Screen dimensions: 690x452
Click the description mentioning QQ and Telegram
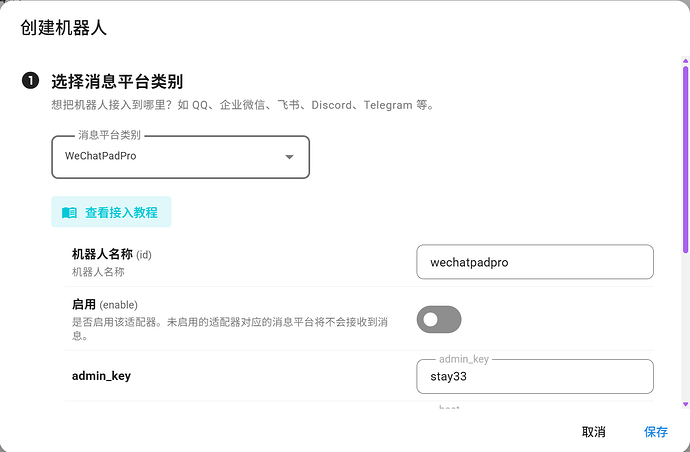click(x=242, y=105)
